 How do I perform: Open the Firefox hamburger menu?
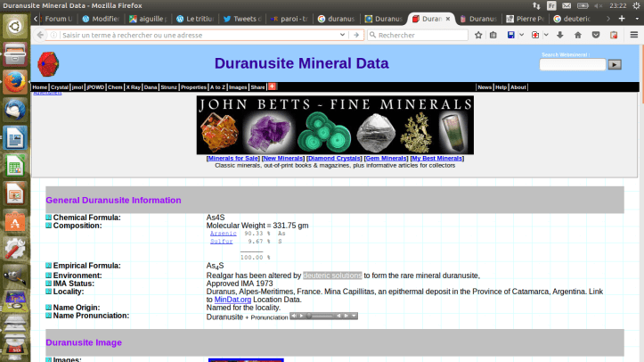pos(633,36)
